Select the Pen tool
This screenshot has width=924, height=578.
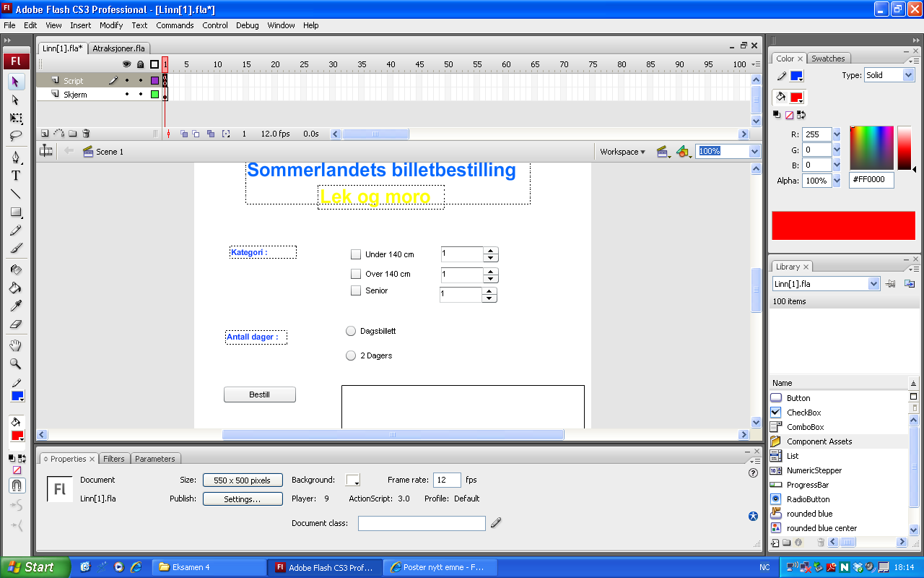pyautogui.click(x=16, y=158)
